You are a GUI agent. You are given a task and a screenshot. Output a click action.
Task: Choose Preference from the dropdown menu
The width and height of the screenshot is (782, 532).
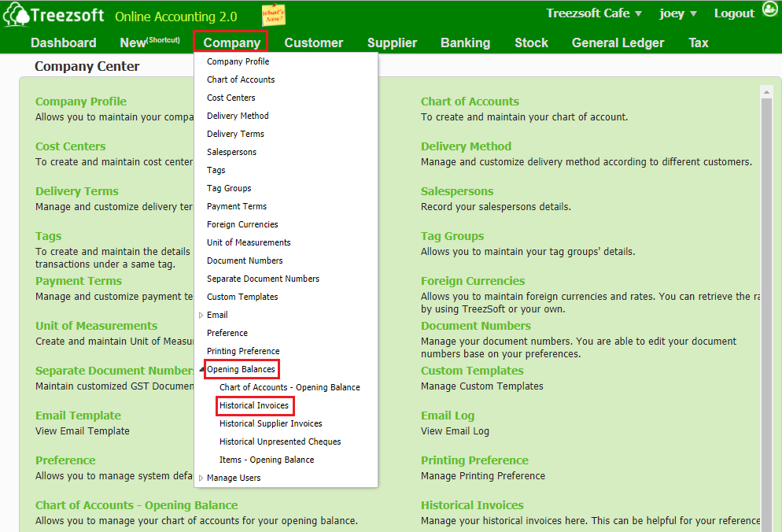(x=227, y=333)
